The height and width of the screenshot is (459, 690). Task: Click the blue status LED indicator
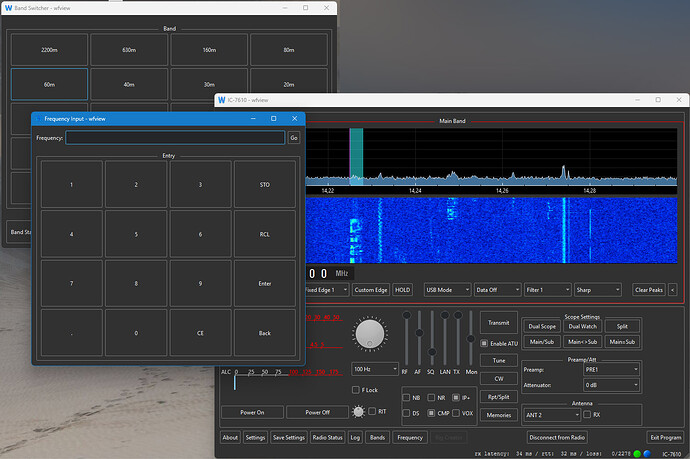tap(647, 453)
